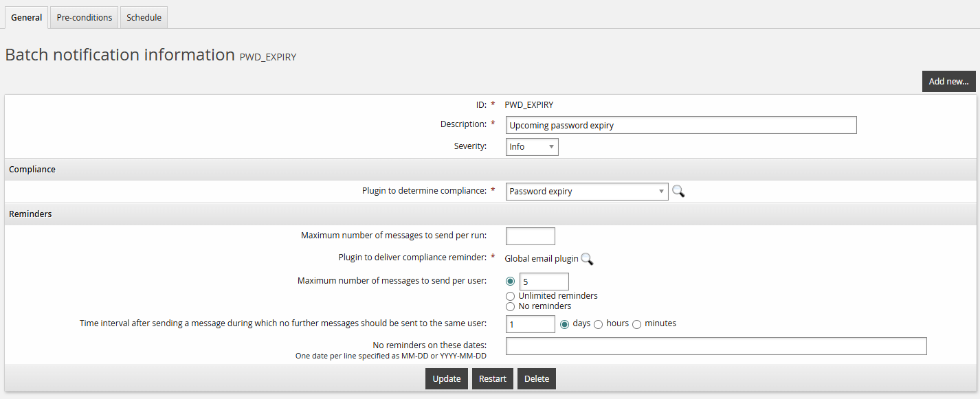
Task: Click the Add new... button
Action: (x=948, y=81)
